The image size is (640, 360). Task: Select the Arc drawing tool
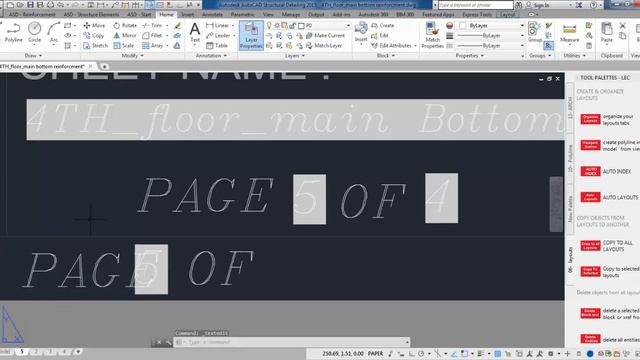[53, 32]
